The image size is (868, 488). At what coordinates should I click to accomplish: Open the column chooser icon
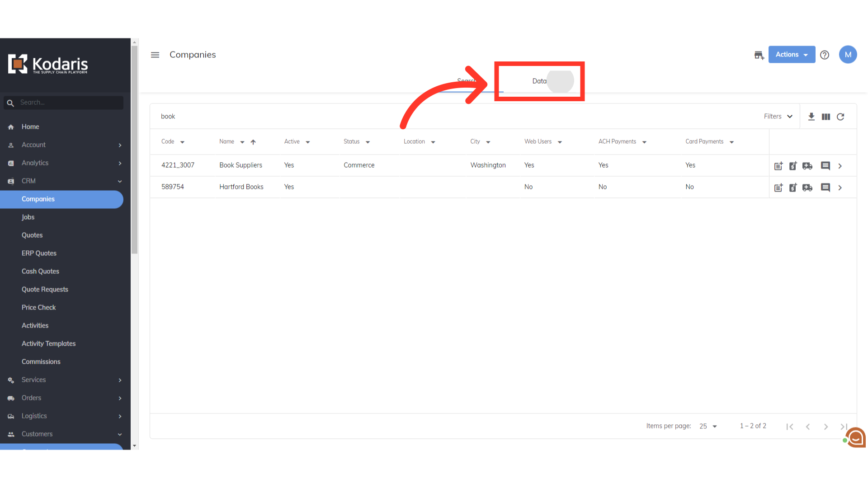pyautogui.click(x=826, y=117)
